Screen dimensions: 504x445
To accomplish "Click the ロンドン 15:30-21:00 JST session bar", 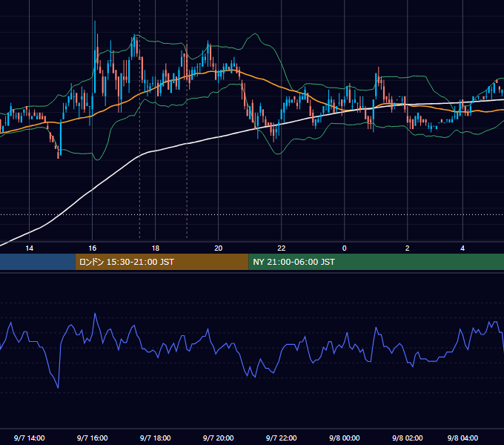I will (162, 262).
